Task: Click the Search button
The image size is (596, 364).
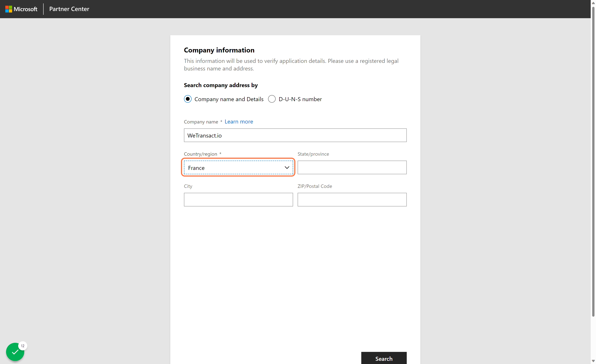Action: [x=384, y=358]
